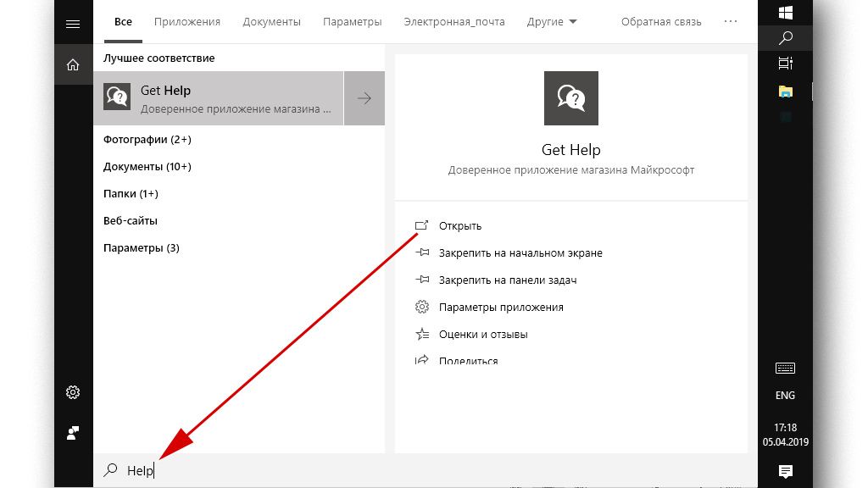Expand the Веб-сайты category
Screen dimensions: 868x488
click(x=130, y=221)
